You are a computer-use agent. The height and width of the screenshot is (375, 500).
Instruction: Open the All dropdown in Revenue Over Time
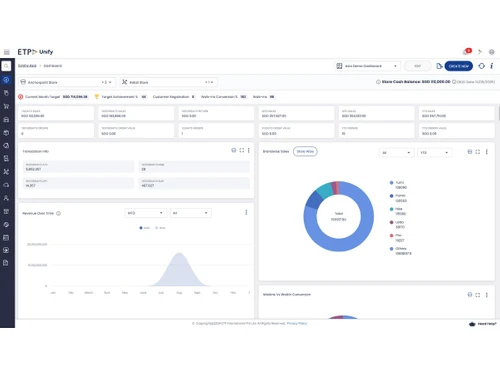coord(191,213)
